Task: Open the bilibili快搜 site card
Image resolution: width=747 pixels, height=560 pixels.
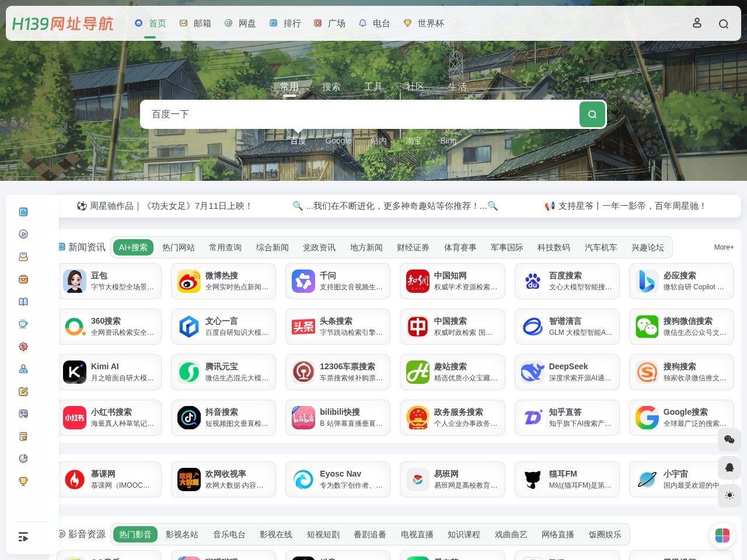Action: pyautogui.click(x=338, y=418)
